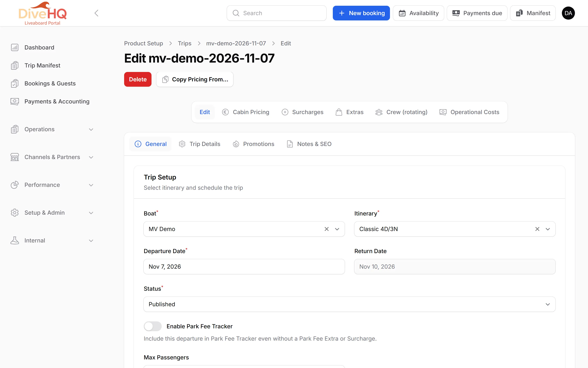Open the Crew (rotating) tab
Image resolution: width=588 pixels, height=368 pixels.
[x=401, y=112]
